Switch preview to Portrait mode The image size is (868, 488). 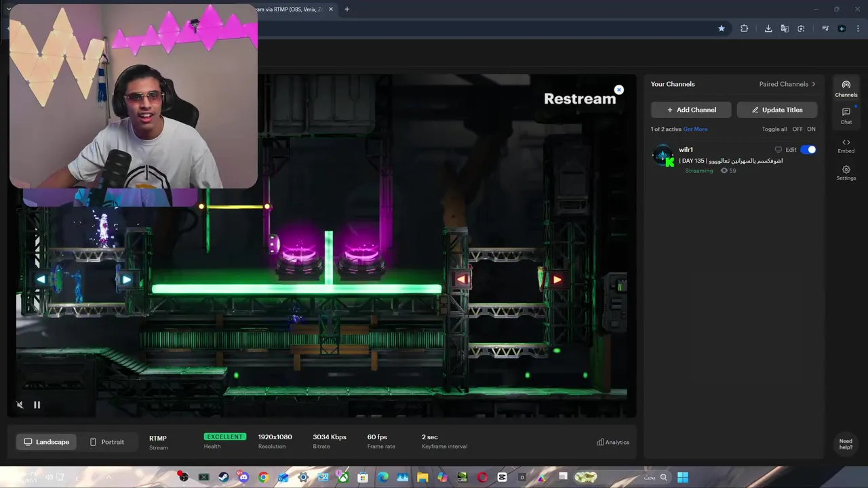[107, 442]
